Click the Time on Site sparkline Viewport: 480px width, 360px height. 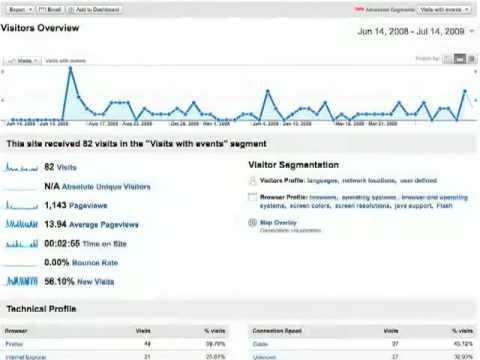pos(21,244)
